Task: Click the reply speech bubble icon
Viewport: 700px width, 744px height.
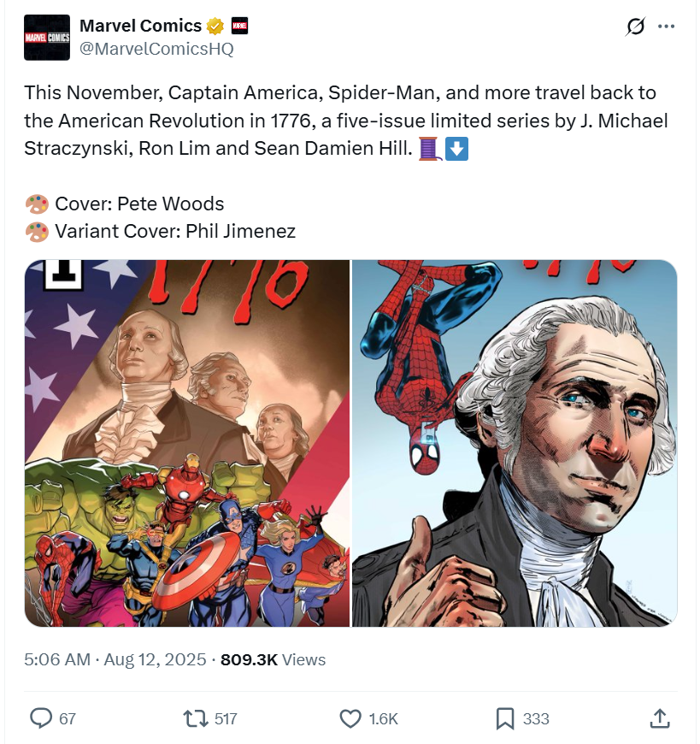Action: tap(41, 717)
